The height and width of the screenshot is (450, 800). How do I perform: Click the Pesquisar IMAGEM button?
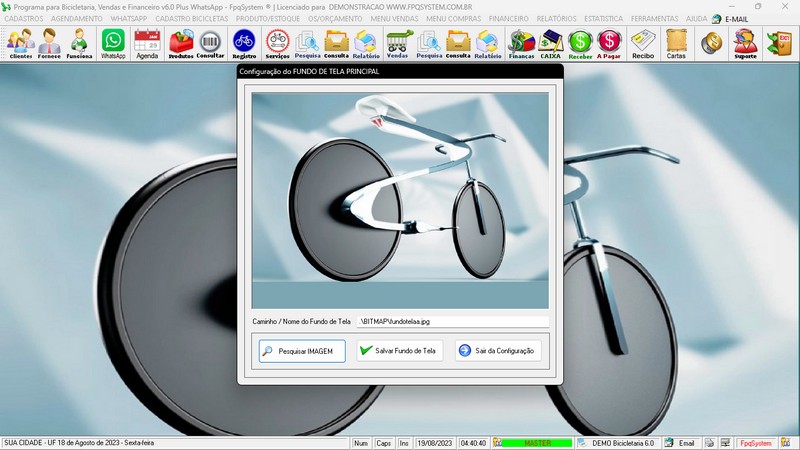pyautogui.click(x=302, y=351)
